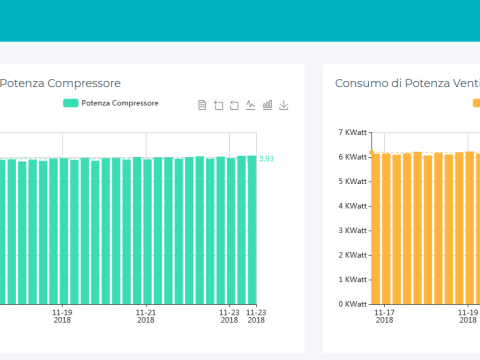480x360 pixels.
Task: Select the 5.93 average value label
Action: 266,159
